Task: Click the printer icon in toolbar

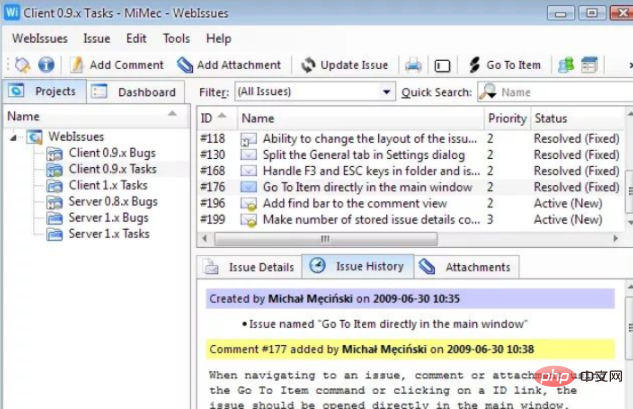Action: (413, 65)
